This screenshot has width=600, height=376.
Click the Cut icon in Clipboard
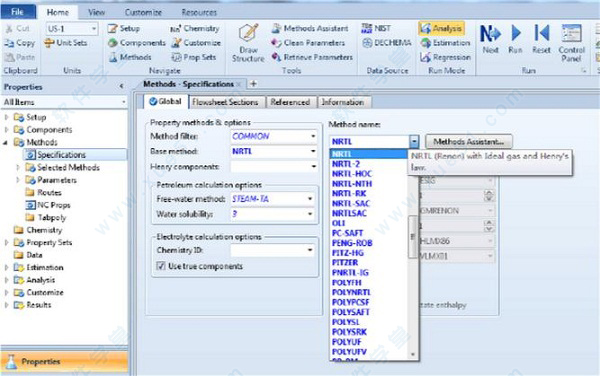click(9, 29)
